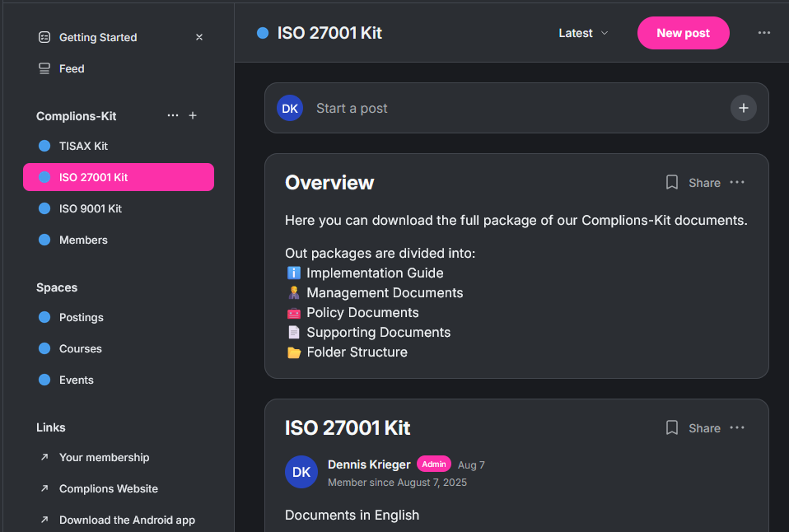Open the Your membership link
Viewport: 789px width, 532px height.
(104, 457)
